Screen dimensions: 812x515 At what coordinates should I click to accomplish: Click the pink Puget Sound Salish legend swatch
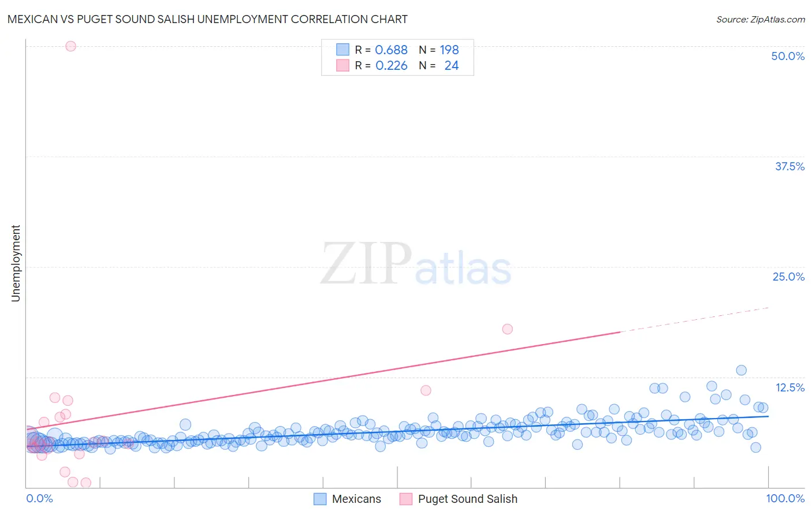click(406, 499)
